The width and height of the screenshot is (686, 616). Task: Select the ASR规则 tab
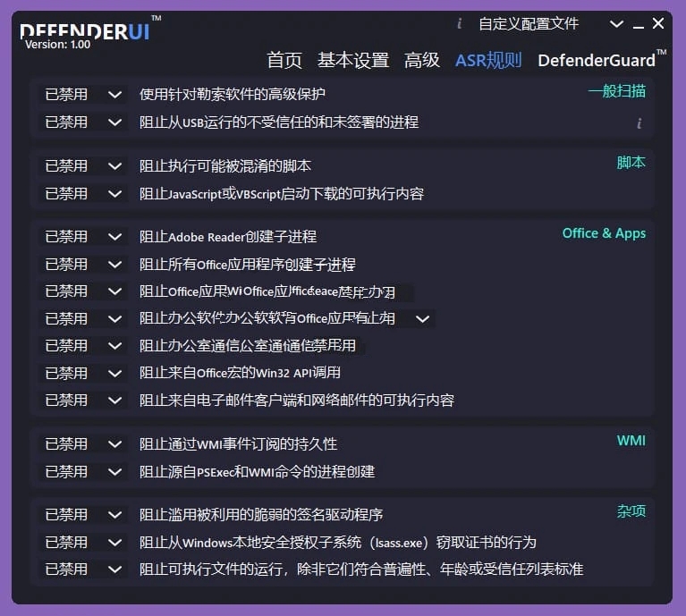coord(488,60)
